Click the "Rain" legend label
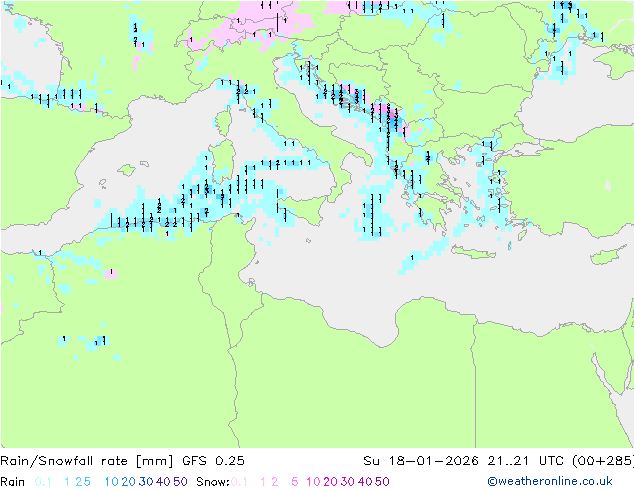Screen dimensions: 634x490 [13, 482]
